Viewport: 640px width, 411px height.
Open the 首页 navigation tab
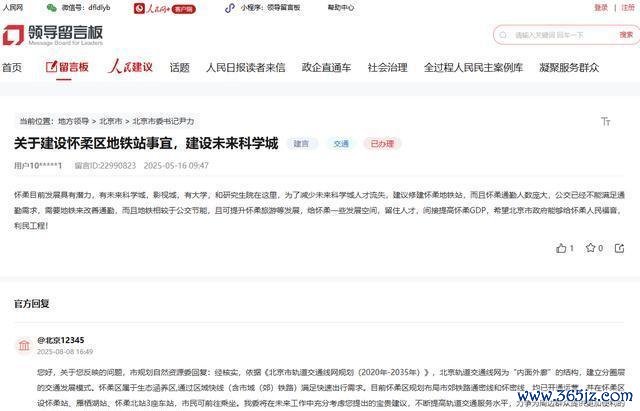click(11, 68)
